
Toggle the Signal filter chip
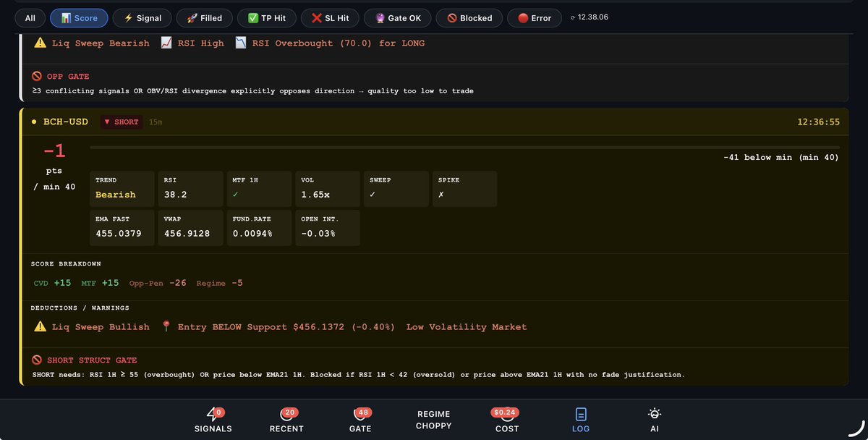tap(142, 18)
